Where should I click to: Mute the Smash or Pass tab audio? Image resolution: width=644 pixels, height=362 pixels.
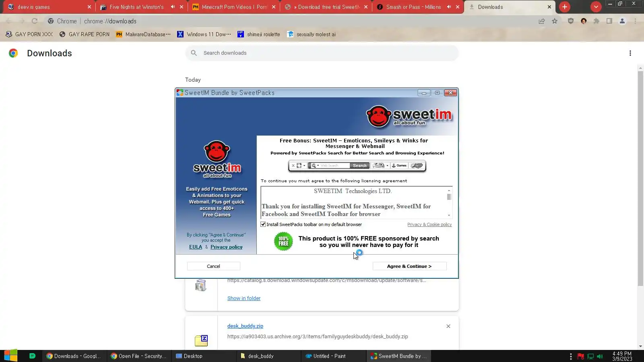(x=449, y=7)
